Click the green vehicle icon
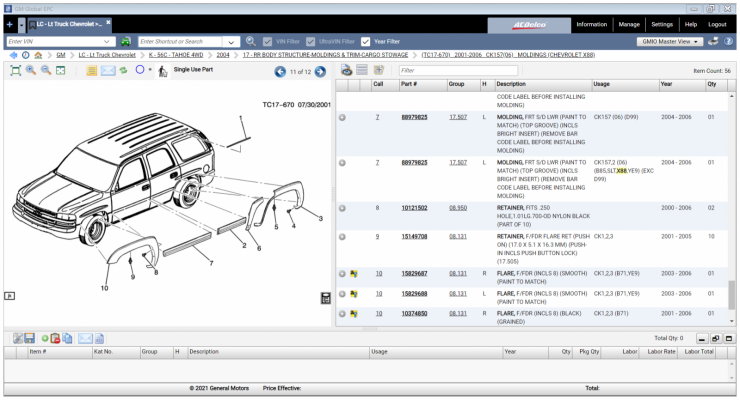The height and width of the screenshot is (400, 740). (126, 42)
